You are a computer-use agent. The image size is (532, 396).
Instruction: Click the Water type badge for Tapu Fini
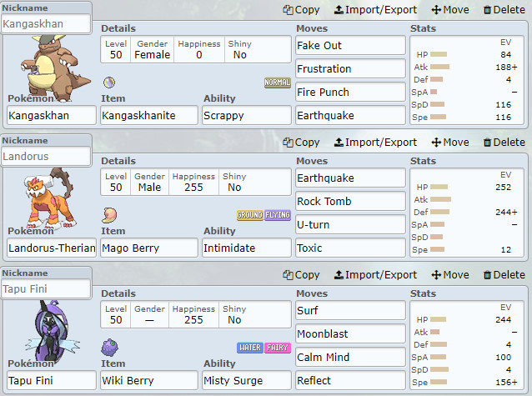[x=249, y=348]
